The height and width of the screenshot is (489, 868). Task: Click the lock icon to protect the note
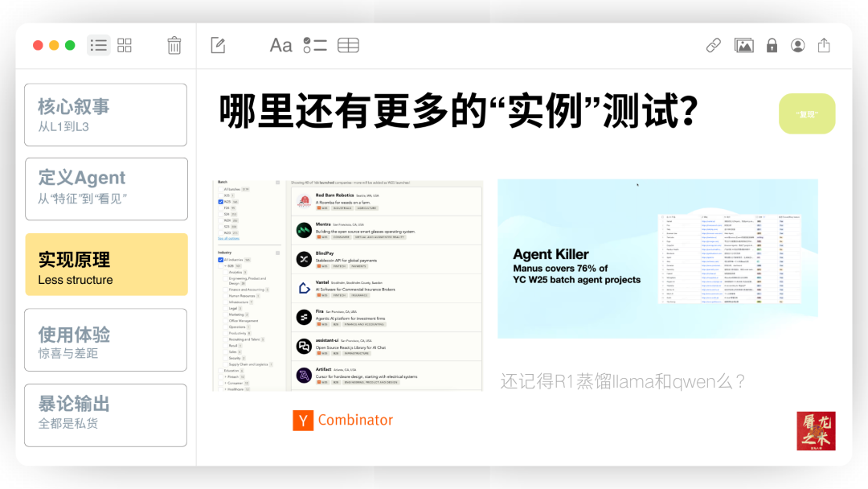(x=772, y=45)
